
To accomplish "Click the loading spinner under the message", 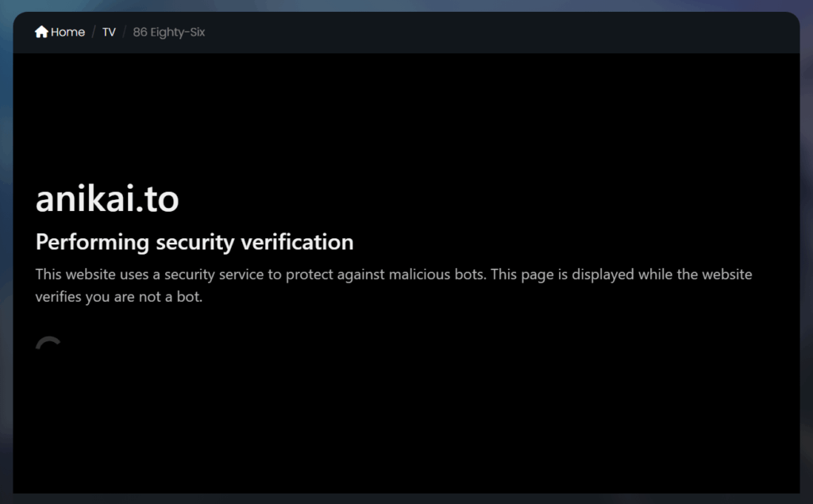I will point(48,343).
